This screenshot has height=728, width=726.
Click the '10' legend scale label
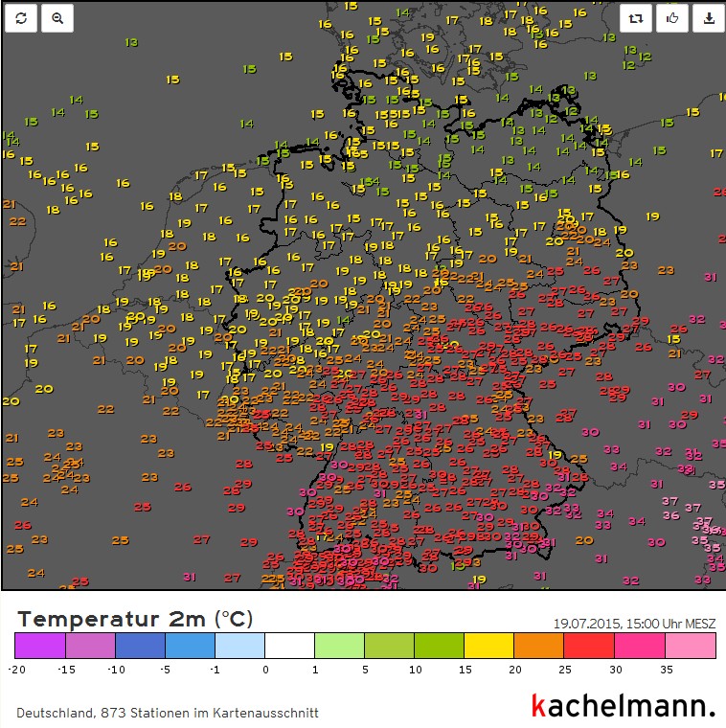(x=416, y=670)
